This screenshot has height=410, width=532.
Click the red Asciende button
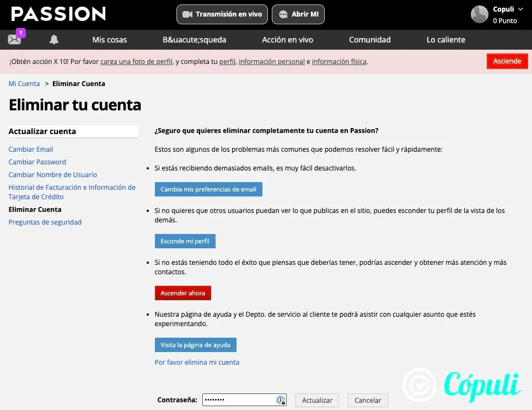point(507,61)
